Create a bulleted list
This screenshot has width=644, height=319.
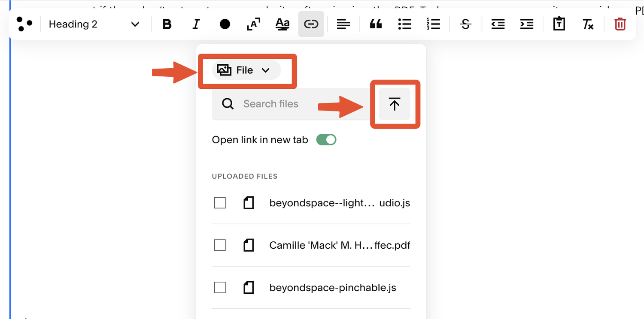404,24
